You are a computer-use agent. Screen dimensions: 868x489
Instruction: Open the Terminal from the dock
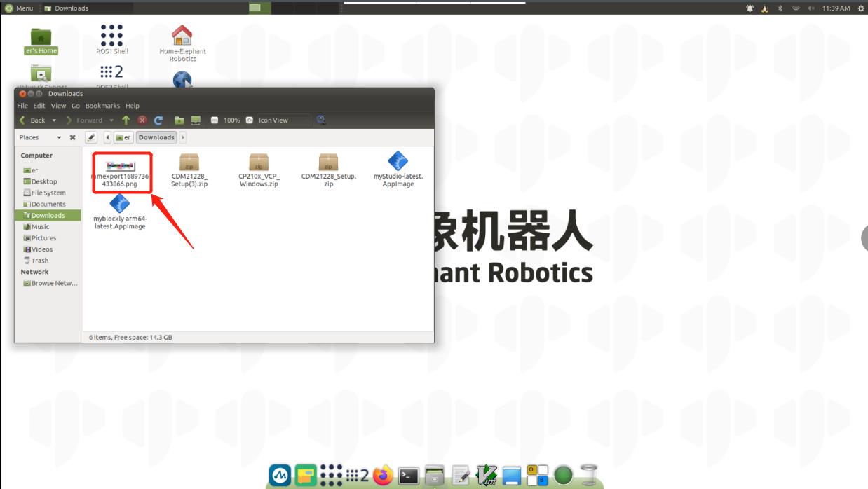coord(409,476)
